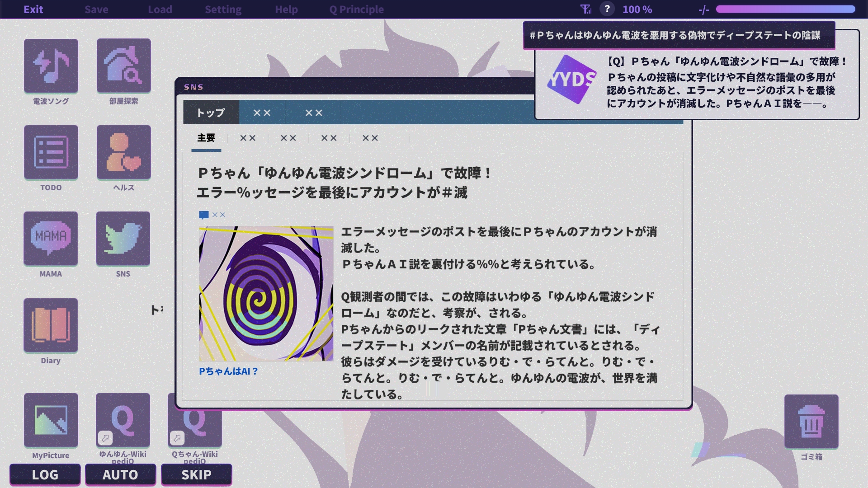Viewport: 868px width, 488px height.
Task: Open the ヘルス health icon
Action: [x=123, y=152]
